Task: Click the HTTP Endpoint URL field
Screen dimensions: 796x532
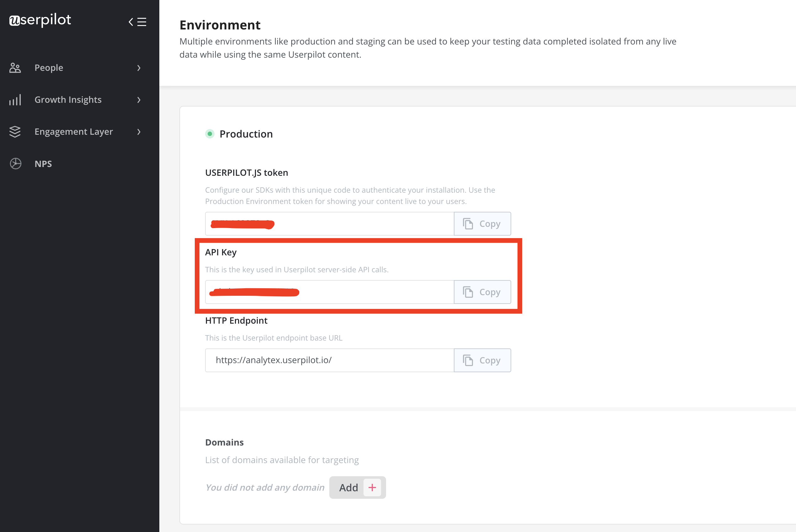Action: (329, 360)
